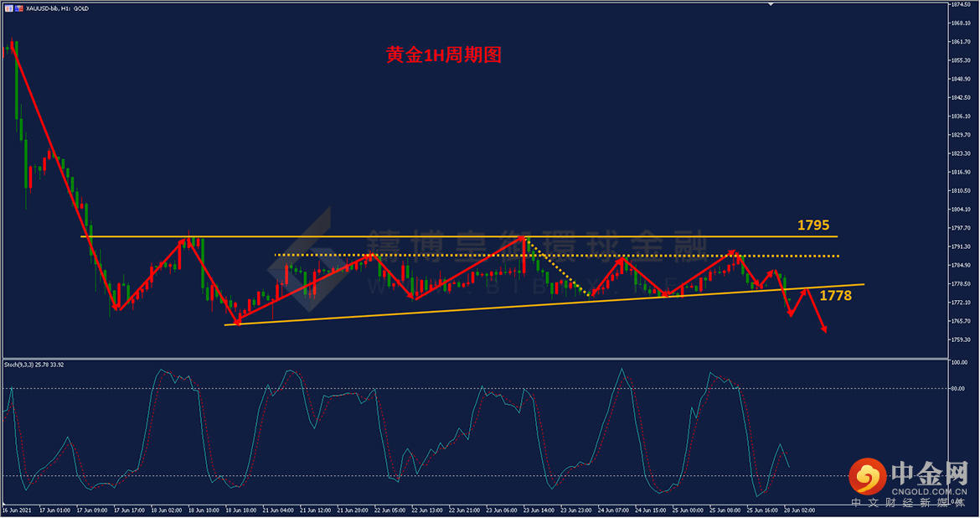Image resolution: width=980 pixels, height=518 pixels.
Task: Click the 25 Jun 08:00 time axis label
Action: [725, 511]
